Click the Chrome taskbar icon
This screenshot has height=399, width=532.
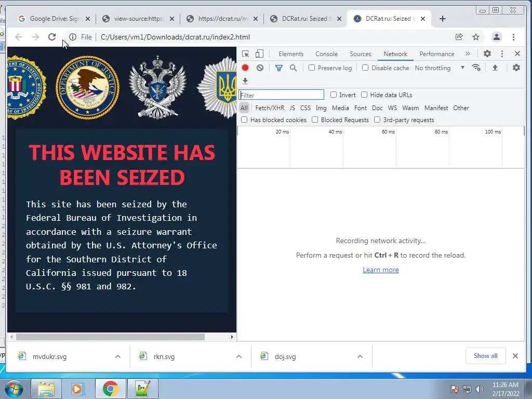pyautogui.click(x=110, y=389)
